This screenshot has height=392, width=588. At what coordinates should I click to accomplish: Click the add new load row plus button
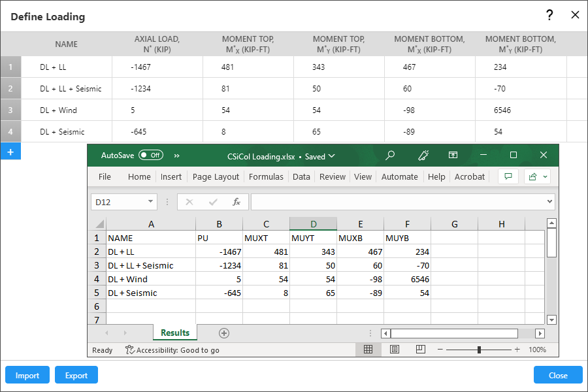click(x=10, y=152)
